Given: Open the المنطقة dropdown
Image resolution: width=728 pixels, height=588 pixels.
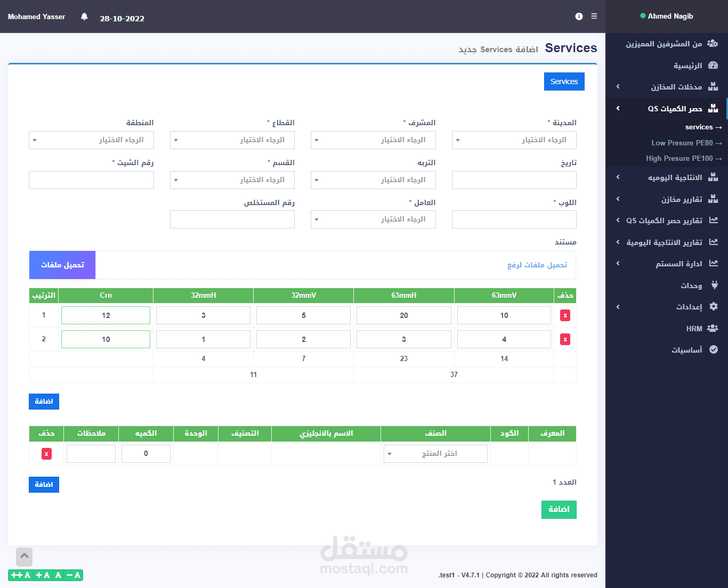Looking at the screenshot, I should (x=91, y=140).
